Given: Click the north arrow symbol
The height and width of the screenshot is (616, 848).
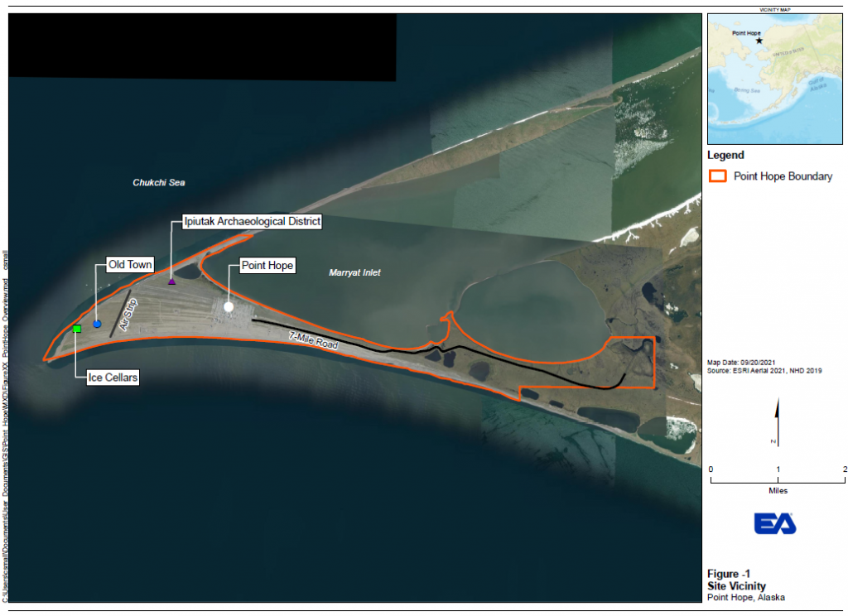Looking at the screenshot, I should (x=777, y=421).
